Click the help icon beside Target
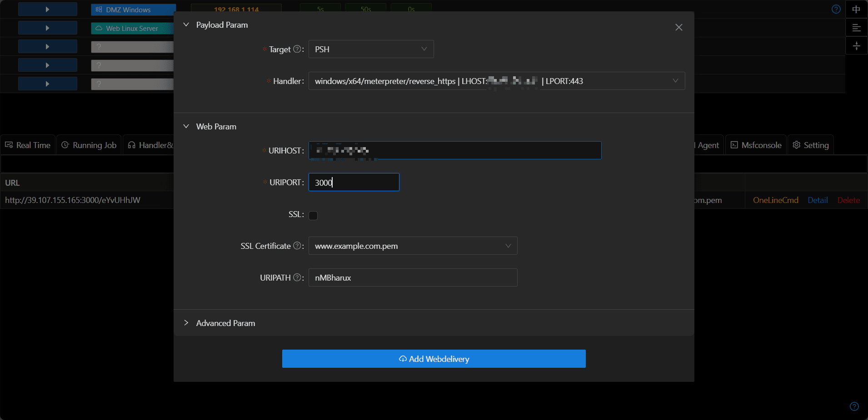 [x=297, y=49]
